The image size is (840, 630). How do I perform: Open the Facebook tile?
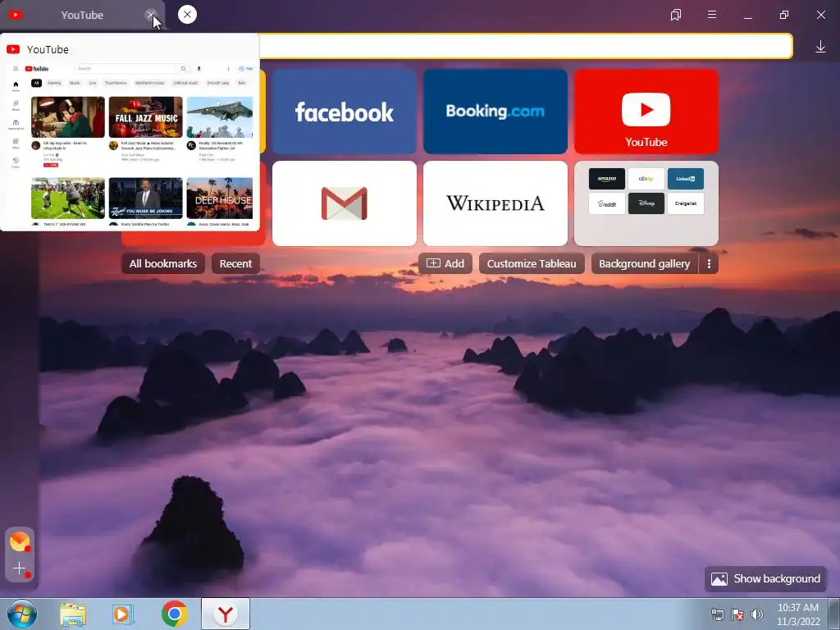pyautogui.click(x=345, y=112)
